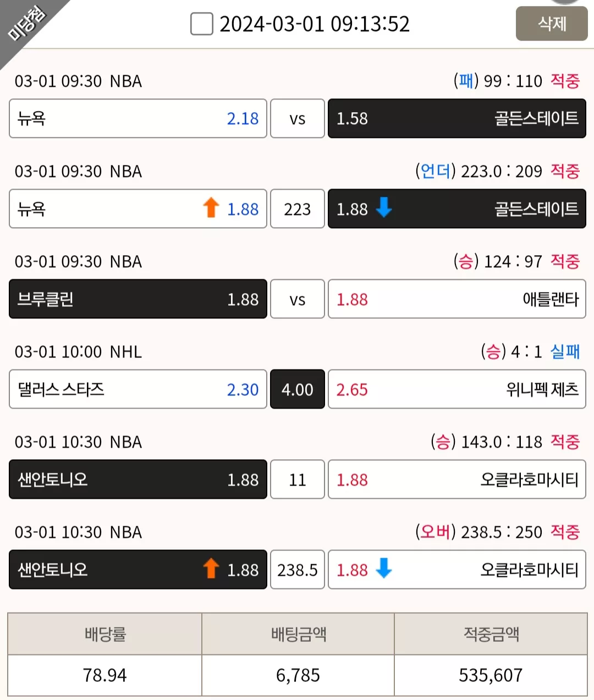
Task: Tick the checkbox beside 2024-03-01 09:13:52
Action: [x=201, y=24]
